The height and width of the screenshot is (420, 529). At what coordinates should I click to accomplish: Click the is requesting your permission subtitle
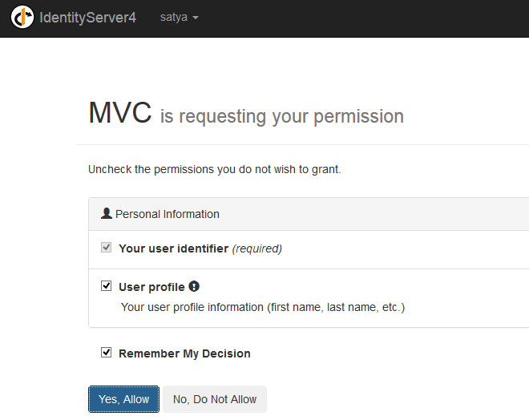[281, 117]
